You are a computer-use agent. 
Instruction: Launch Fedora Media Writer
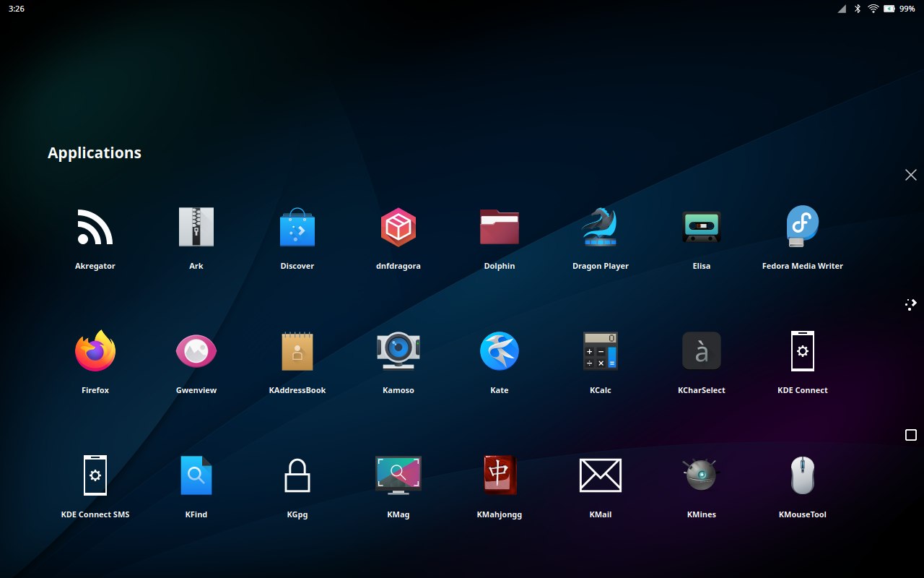[x=803, y=227]
